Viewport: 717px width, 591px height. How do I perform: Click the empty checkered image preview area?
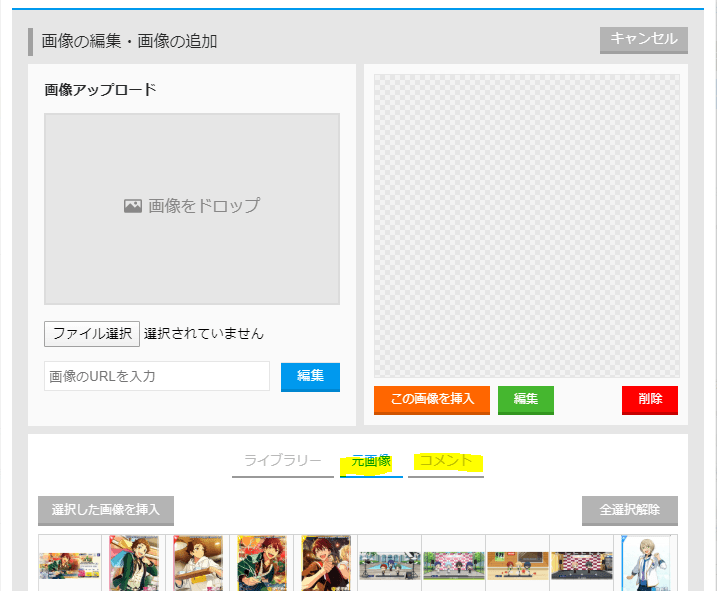[526, 225]
